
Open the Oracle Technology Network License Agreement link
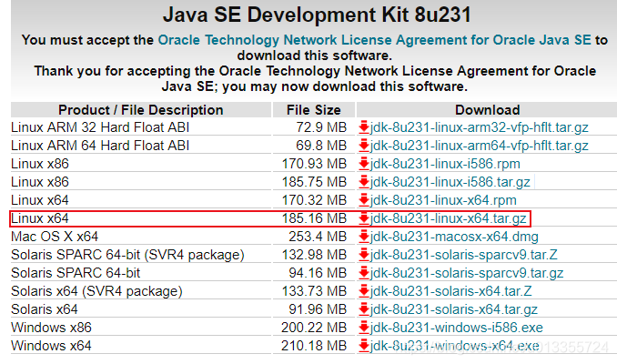[x=374, y=40]
